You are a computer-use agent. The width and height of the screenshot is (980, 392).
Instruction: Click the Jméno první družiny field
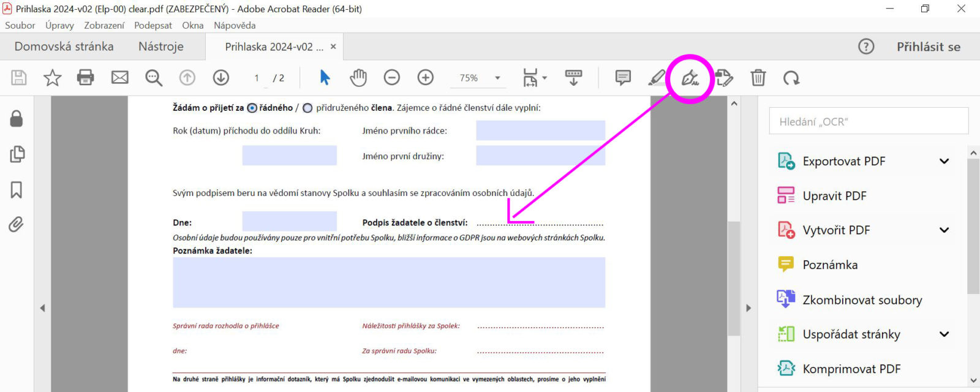(540, 156)
